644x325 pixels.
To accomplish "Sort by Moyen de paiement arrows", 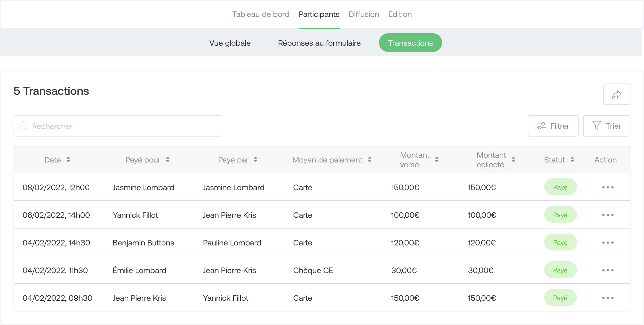I will (x=370, y=160).
